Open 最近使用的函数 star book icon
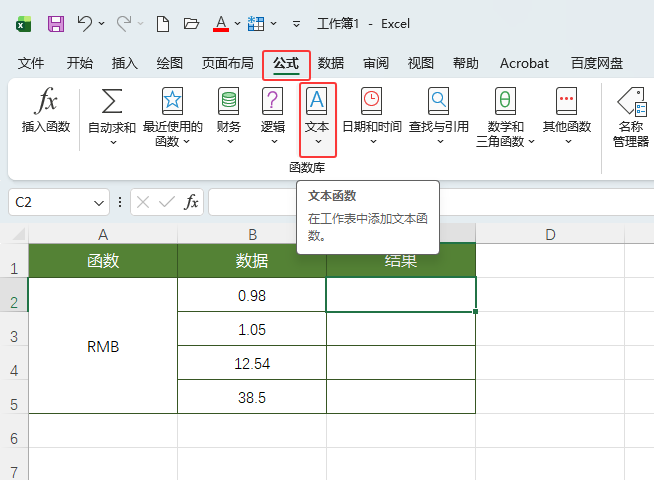Viewport: 654px width, 480px height. pos(172,101)
